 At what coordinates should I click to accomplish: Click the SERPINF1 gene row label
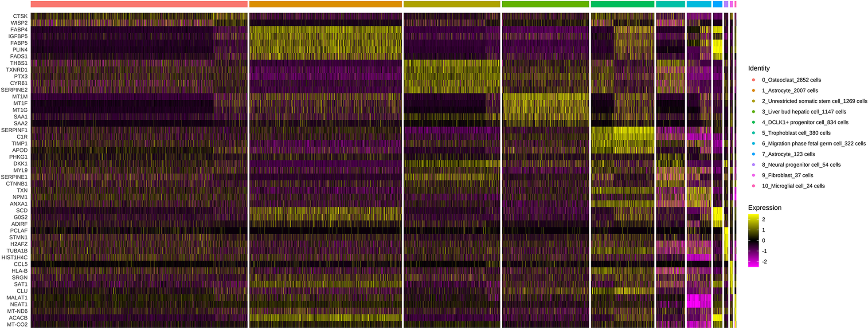(14, 130)
